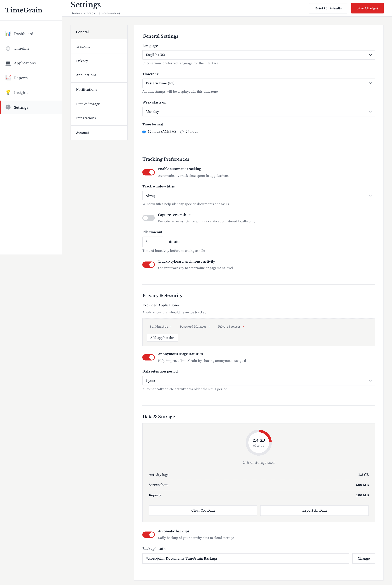The height and width of the screenshot is (585, 392).
Task: Open the Integrations settings tab
Action: click(86, 118)
